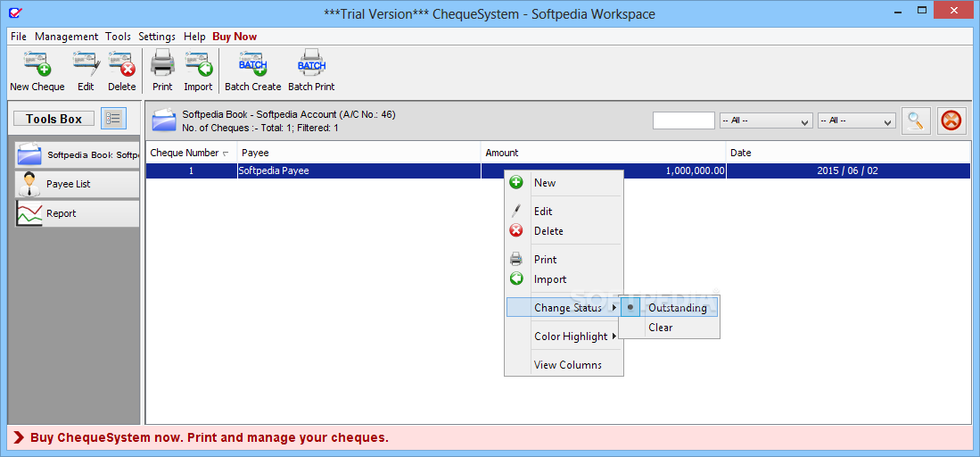Viewport: 980px width, 457px height.
Task: Open the second '-- All --' filter dropdown
Action: (857, 120)
